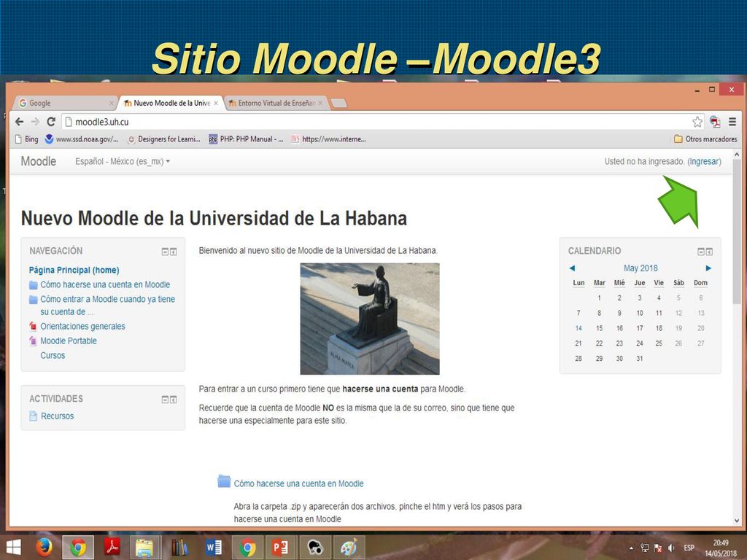
Task: Click the page vertical scrollbar
Action: (737, 232)
